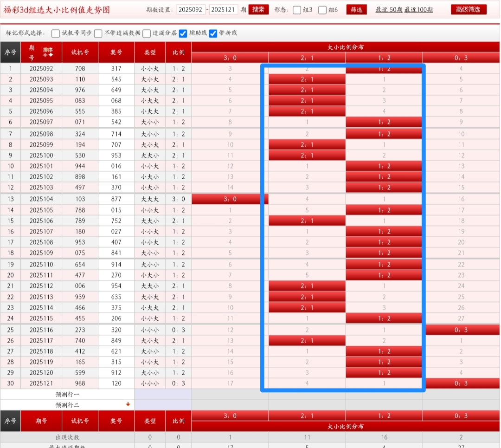The width and height of the screenshot is (501, 448).
Task: Click the 3:0 marker in row 2025104
Action: pyautogui.click(x=230, y=199)
